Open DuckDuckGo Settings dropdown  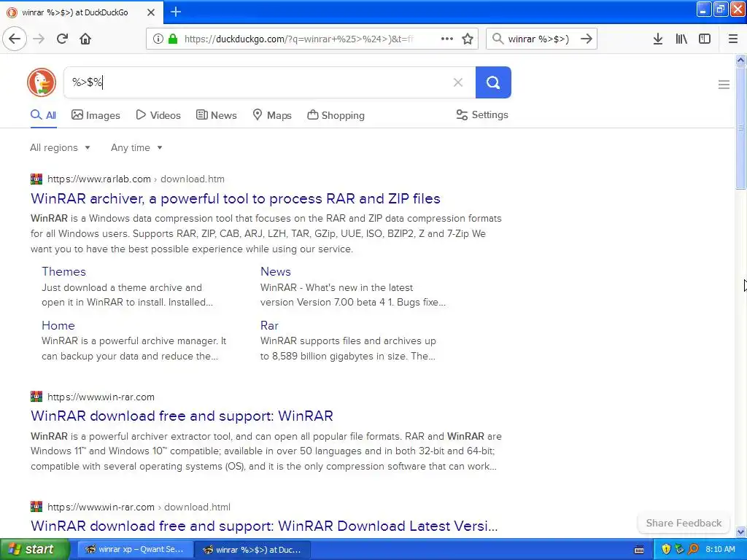point(482,114)
